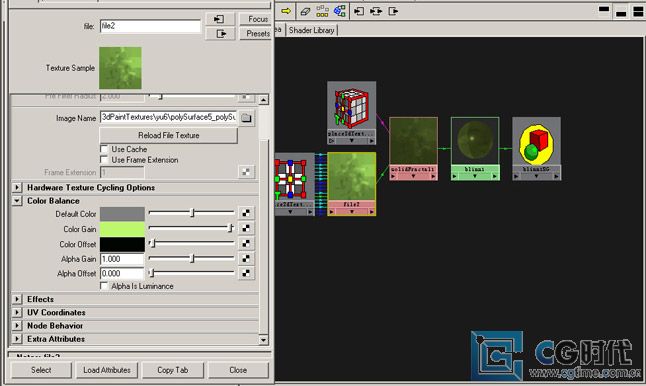
Task: Click map button next to Frame Extension
Action: click(x=246, y=172)
